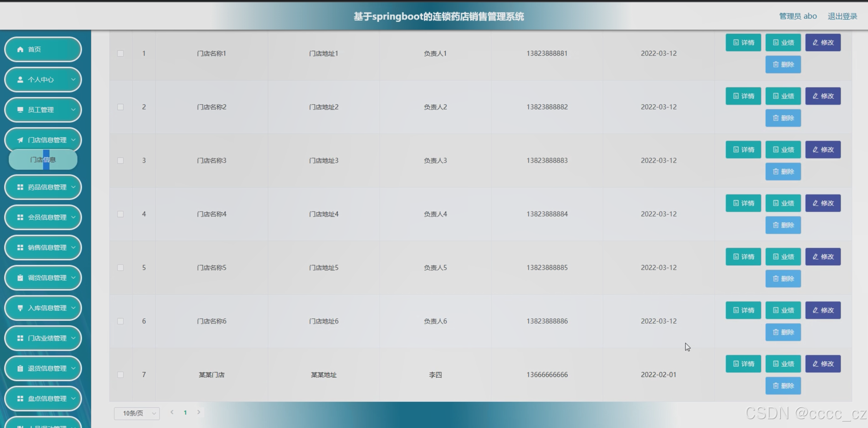The width and height of the screenshot is (868, 428).
Task: Click 删除 trash button for 某某门店 row
Action: 783,386
